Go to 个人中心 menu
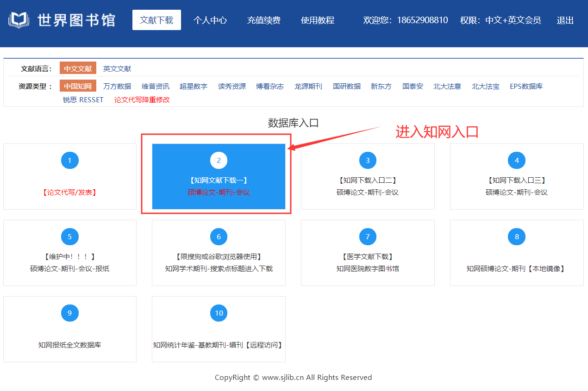This screenshot has width=588, height=391. (x=210, y=20)
